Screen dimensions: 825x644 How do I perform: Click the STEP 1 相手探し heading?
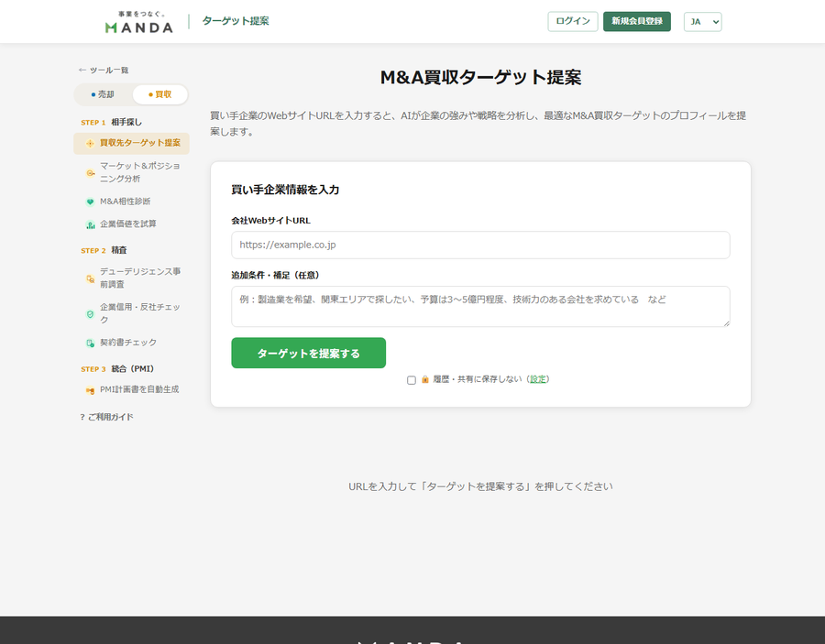pos(111,122)
